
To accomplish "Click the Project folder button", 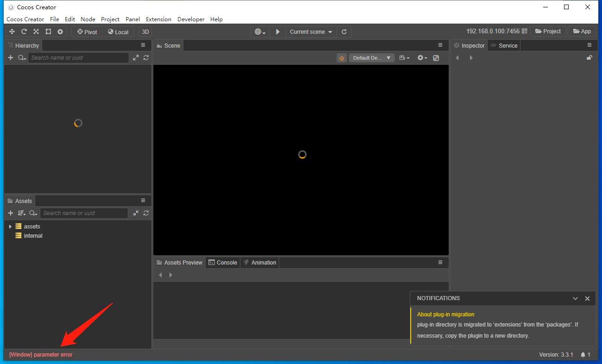I will [548, 31].
